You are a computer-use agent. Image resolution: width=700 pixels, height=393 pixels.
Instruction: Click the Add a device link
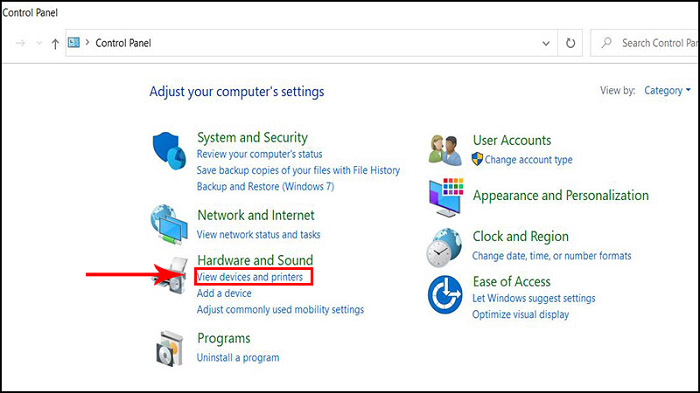(x=224, y=293)
